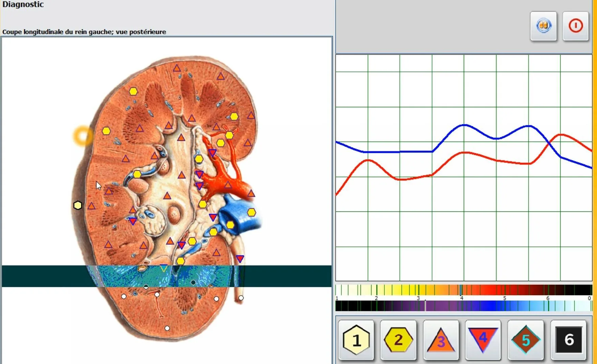The height and width of the screenshot is (364, 597).
Task: Click the dark teal scanning band over the kidney
Action: click(x=167, y=276)
